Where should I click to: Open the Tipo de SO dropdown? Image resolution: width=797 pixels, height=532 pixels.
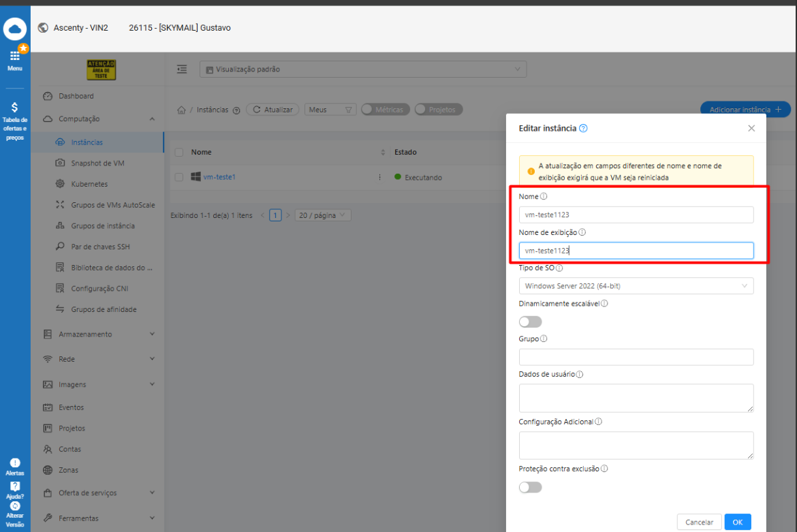pos(636,286)
